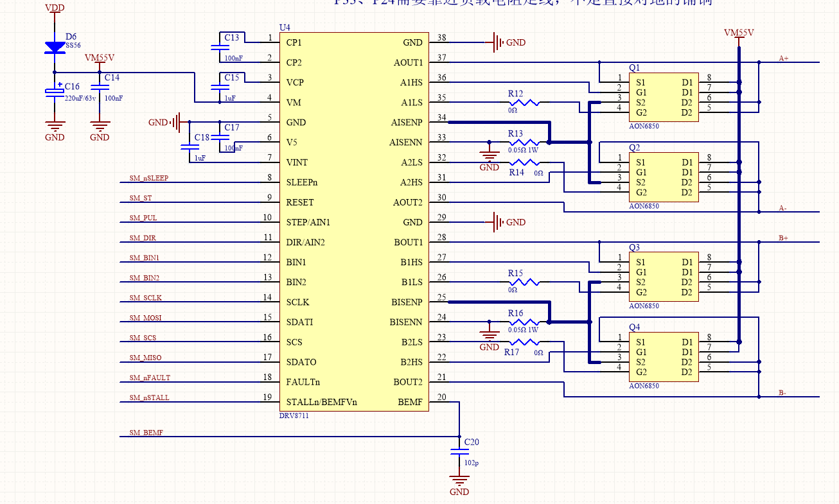Click the SM_BEMF net label

146,433
